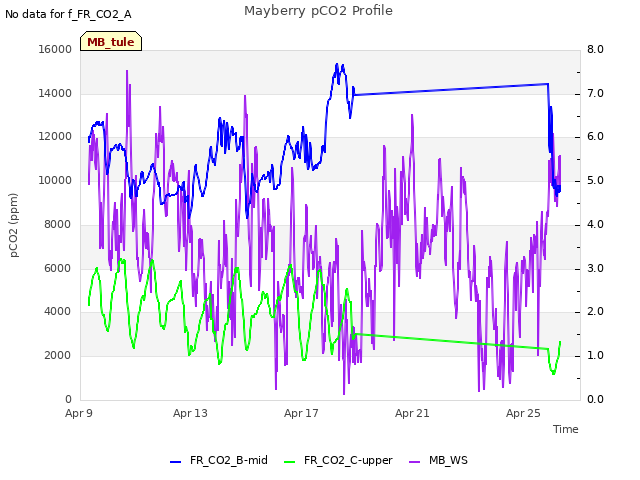
Task: Click the 5.0 right axis value
Action: click(596, 180)
